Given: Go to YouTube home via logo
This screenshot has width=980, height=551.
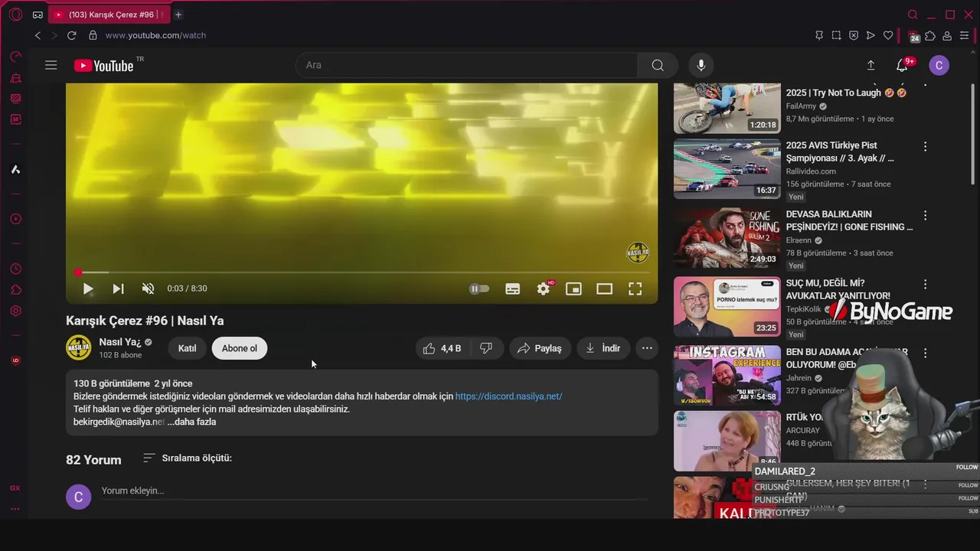Looking at the screenshot, I should coord(104,66).
